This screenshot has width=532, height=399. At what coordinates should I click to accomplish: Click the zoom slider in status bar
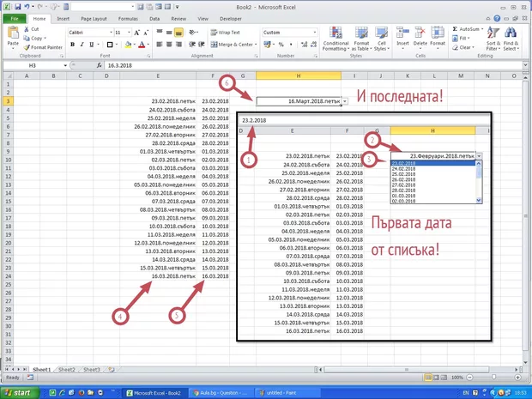pos(493,378)
